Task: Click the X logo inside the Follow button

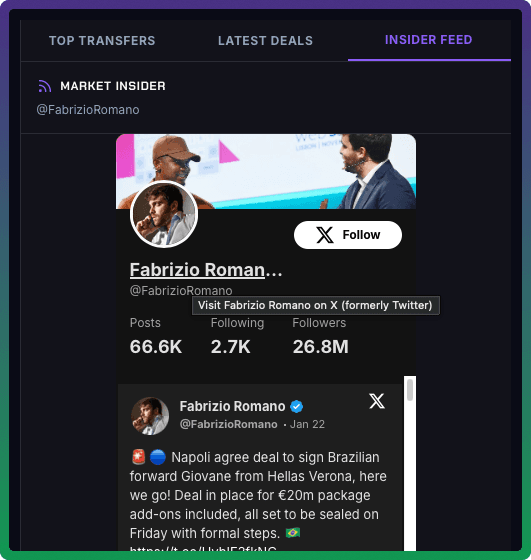Action: (x=325, y=235)
